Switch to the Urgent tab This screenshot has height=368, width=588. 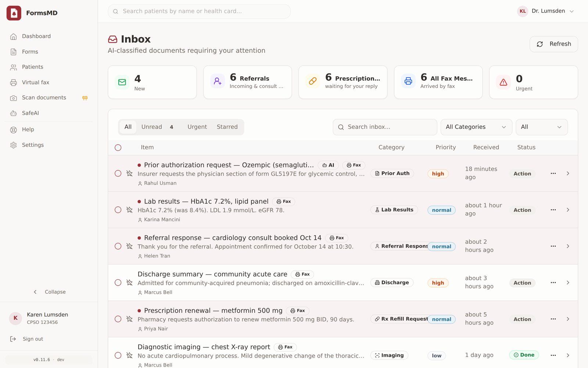(197, 127)
